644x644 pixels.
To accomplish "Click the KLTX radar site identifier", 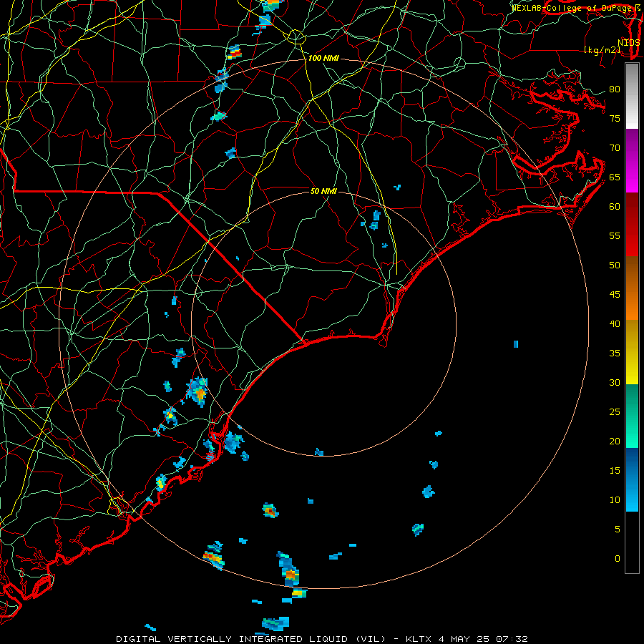I will coord(419,639).
